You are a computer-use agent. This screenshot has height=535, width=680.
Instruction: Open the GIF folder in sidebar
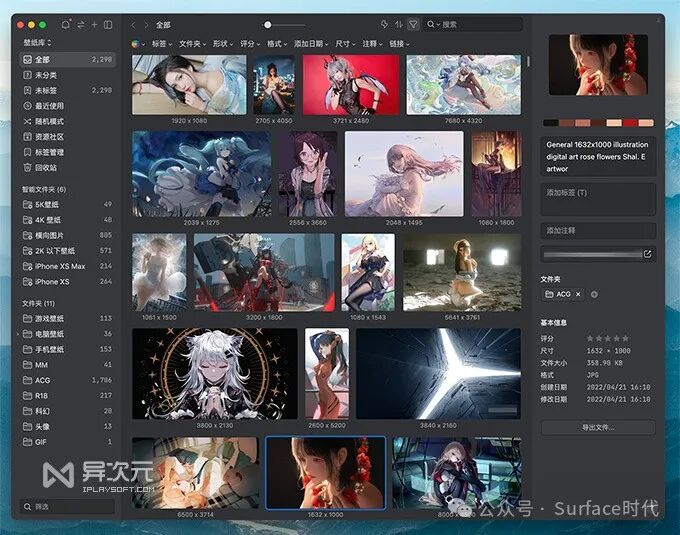pos(68,442)
